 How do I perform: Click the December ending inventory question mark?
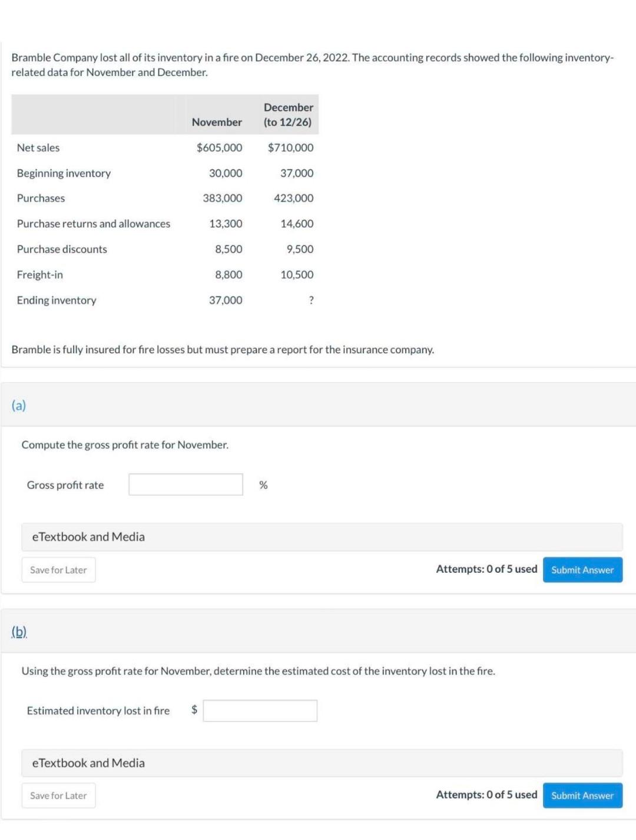[x=311, y=300]
